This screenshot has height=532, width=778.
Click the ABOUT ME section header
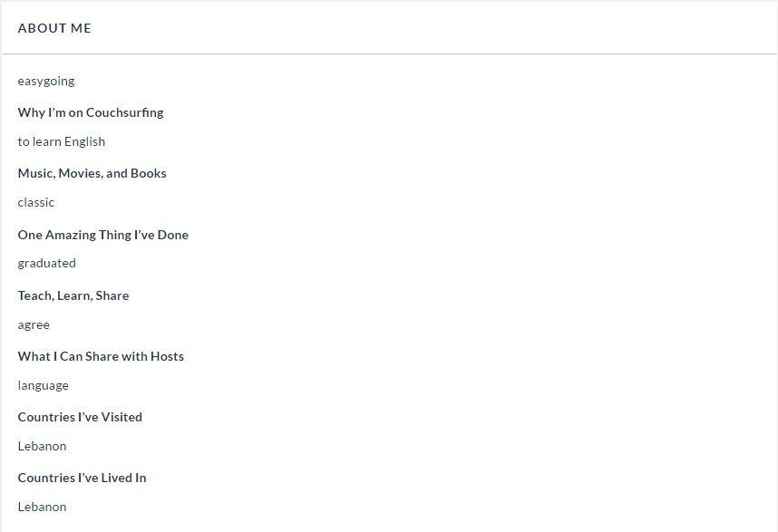[54, 28]
